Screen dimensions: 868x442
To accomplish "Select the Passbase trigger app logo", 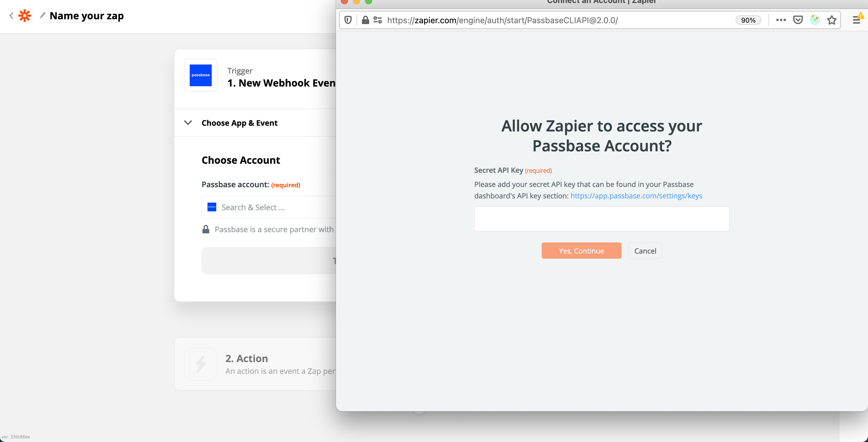I will [201, 75].
